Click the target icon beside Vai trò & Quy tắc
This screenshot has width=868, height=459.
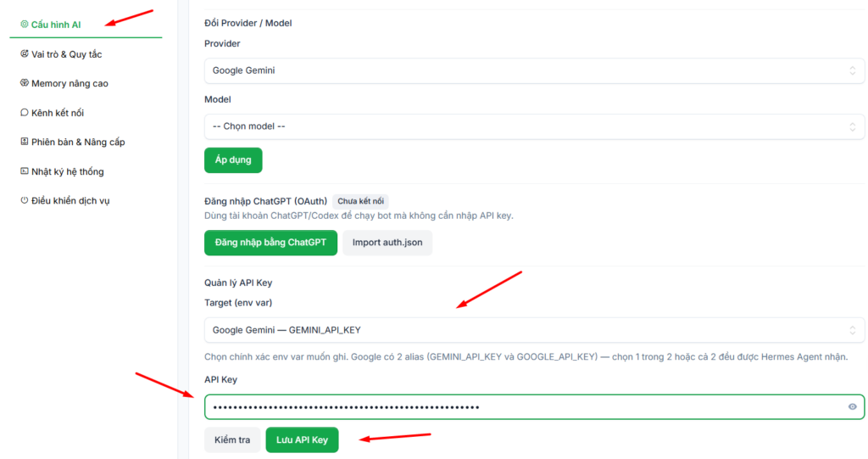click(x=25, y=53)
